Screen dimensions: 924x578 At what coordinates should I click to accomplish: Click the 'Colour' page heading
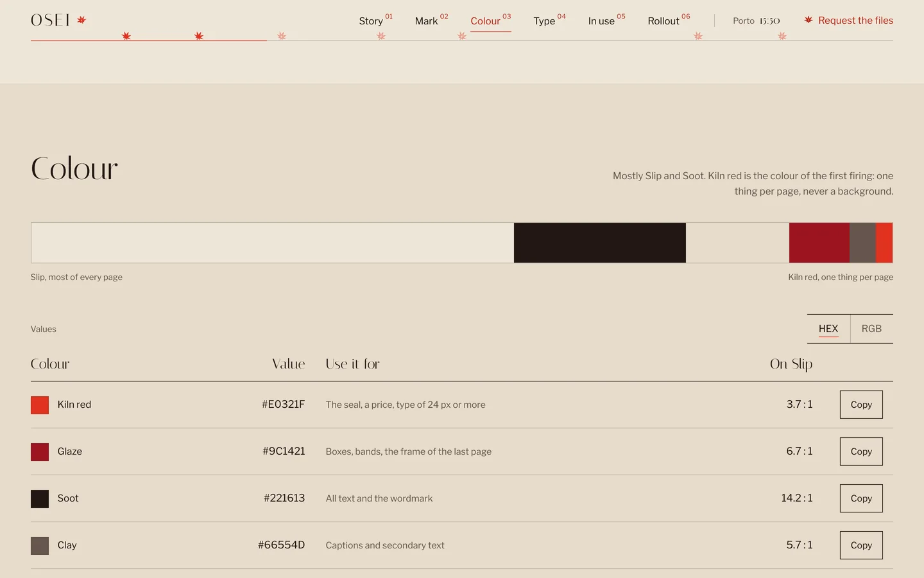click(74, 169)
